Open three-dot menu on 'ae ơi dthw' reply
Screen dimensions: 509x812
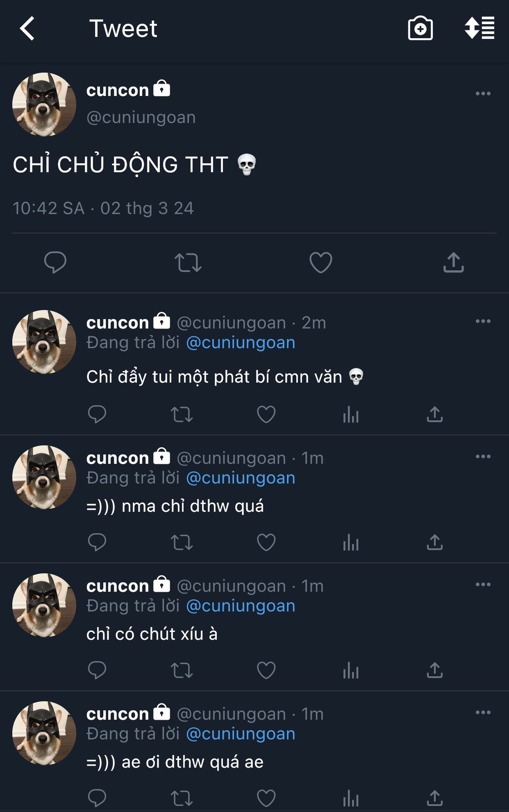483,713
